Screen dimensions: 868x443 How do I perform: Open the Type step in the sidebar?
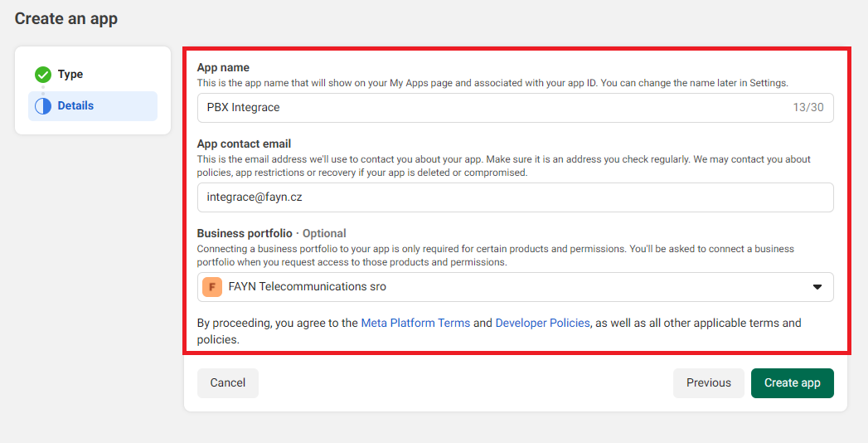(x=70, y=75)
